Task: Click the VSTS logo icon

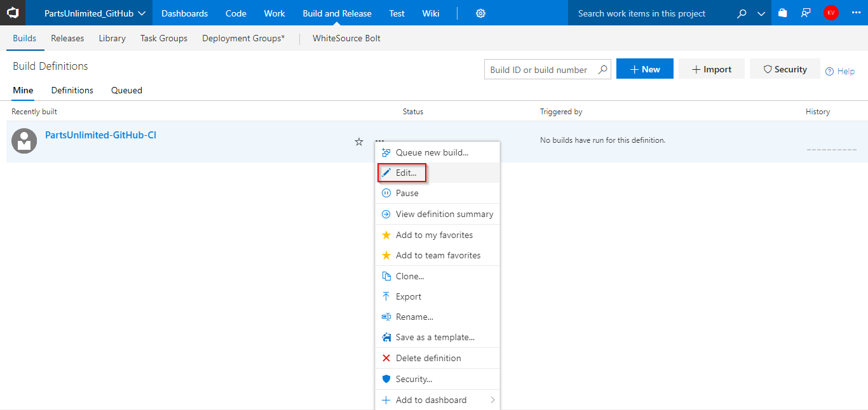Action: (x=13, y=13)
